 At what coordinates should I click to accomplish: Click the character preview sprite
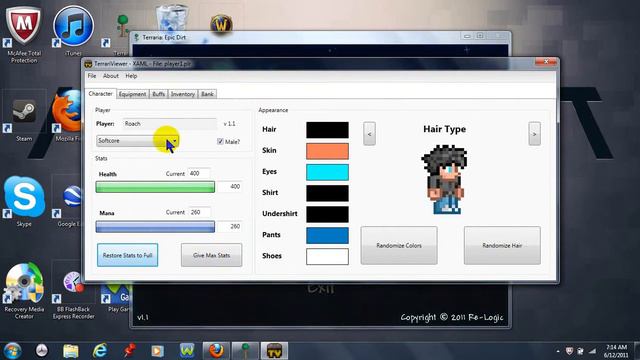(x=445, y=180)
